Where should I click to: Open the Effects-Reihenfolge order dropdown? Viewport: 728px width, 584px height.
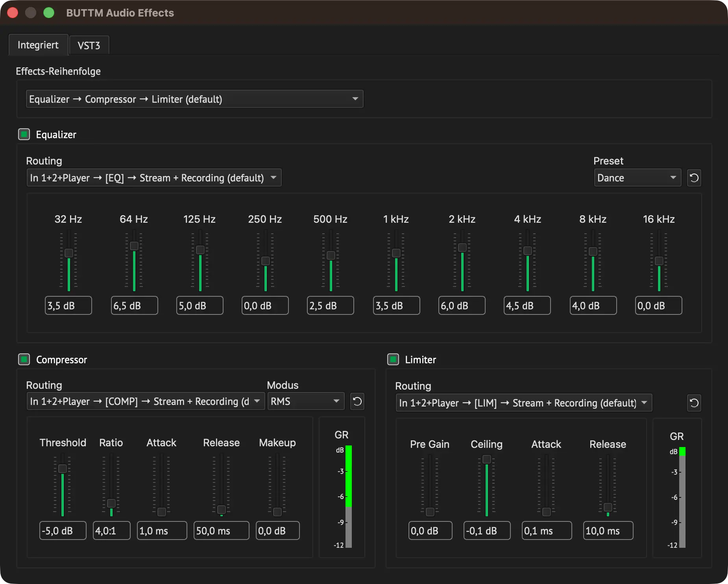click(x=194, y=99)
